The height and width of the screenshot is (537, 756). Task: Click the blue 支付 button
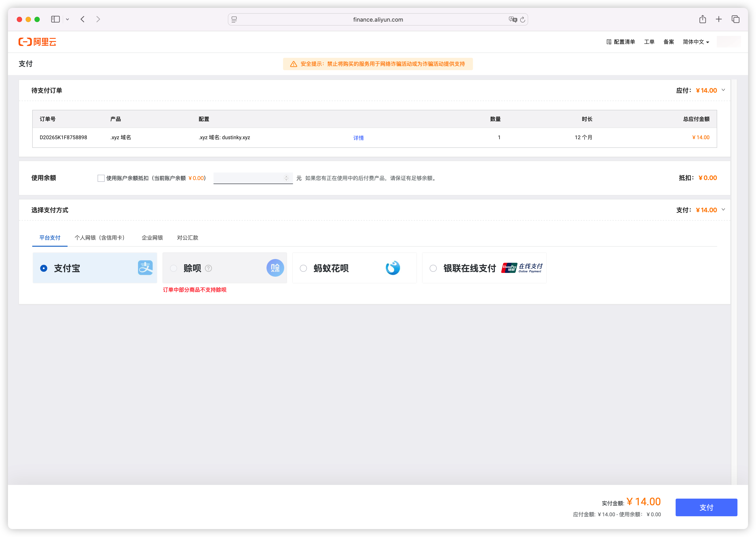[706, 507]
